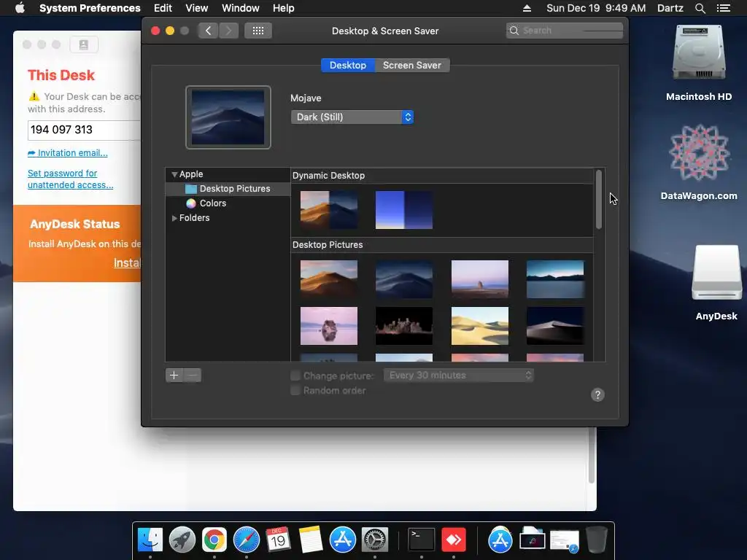Open Calendar icon showing 19
747x560 pixels.
click(x=278, y=540)
